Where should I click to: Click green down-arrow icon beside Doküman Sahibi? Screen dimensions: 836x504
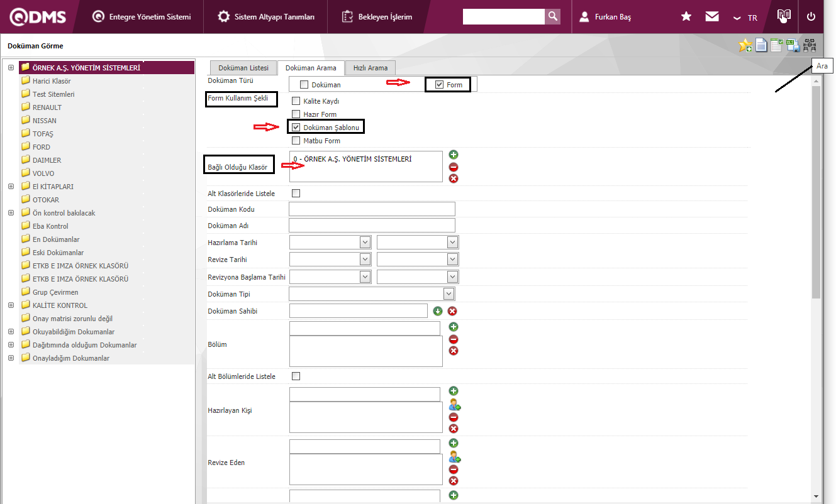click(x=438, y=311)
